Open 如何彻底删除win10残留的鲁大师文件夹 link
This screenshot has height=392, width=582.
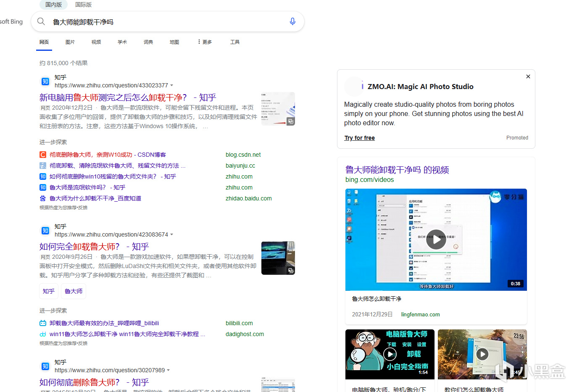coord(113,176)
